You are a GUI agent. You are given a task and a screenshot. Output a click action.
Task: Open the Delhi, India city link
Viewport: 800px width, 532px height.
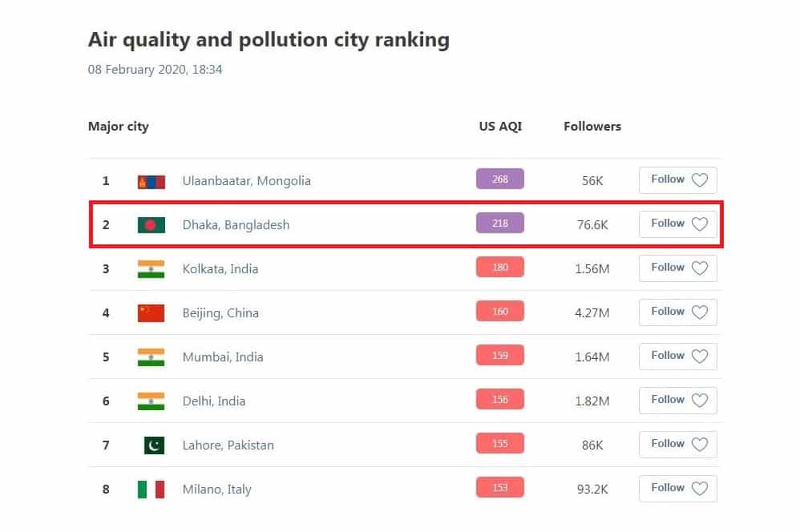[x=214, y=401]
